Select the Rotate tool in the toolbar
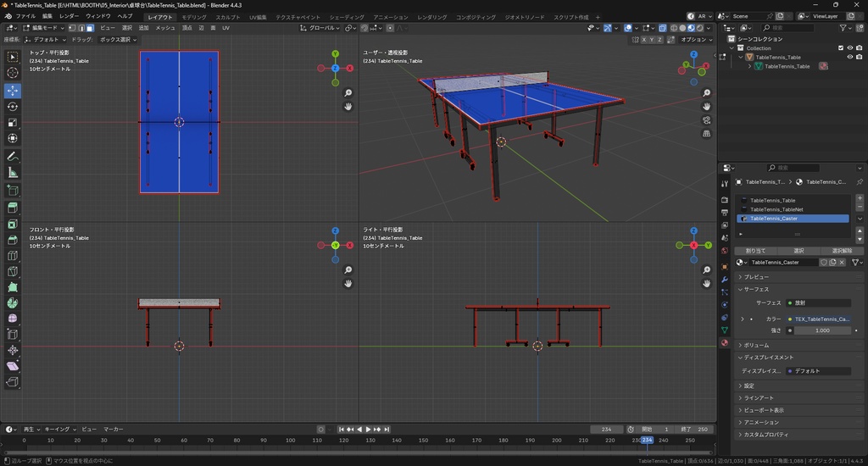Image resolution: width=868 pixels, height=466 pixels. pyautogui.click(x=13, y=107)
